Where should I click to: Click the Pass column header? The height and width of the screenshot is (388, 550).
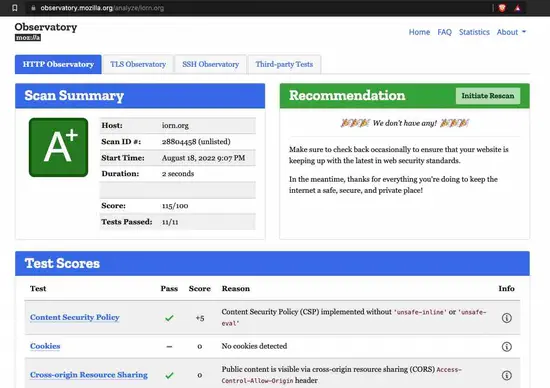tap(169, 289)
